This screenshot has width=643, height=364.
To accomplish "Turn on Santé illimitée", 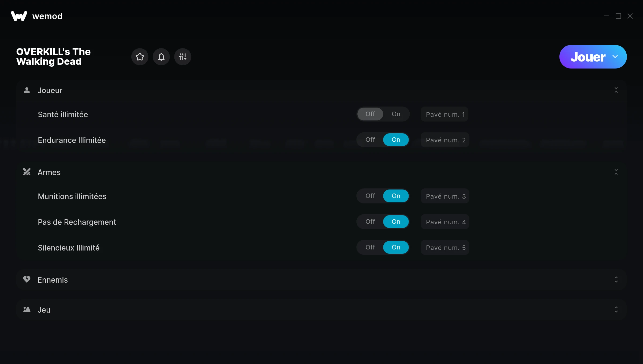I will pyautogui.click(x=396, y=114).
